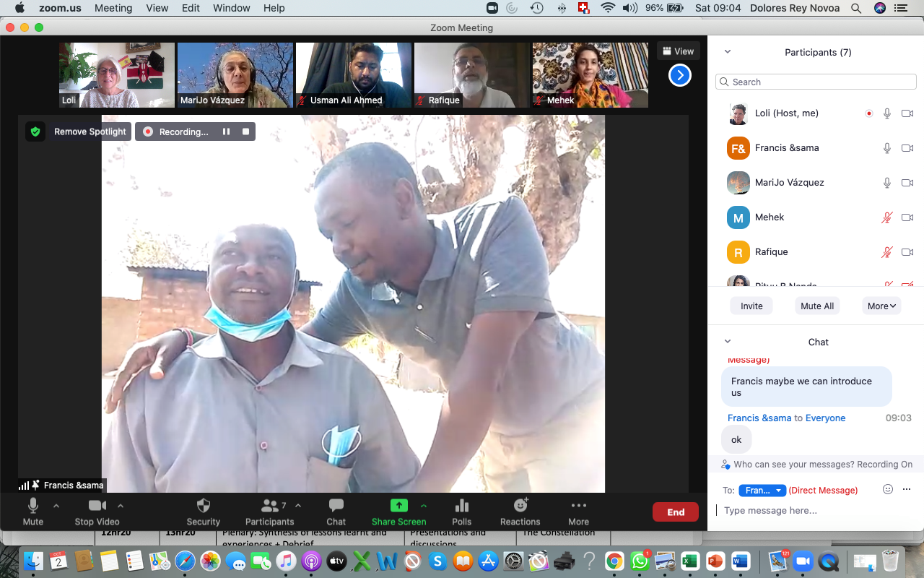
Task: Open the More dropdown in participants panel
Action: [x=881, y=306]
